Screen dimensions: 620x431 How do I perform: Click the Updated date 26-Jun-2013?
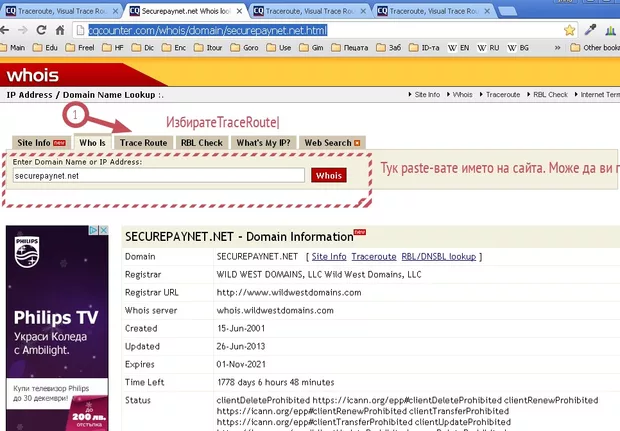tap(240, 346)
